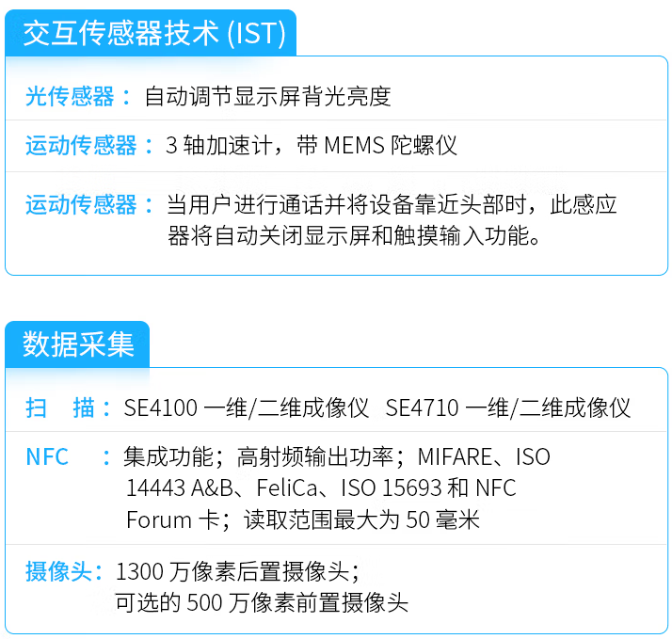This screenshot has height=639, width=672.
Task: Click the line 器将自动关闭显示屏和触摸输入功能
Action: pos(355,236)
